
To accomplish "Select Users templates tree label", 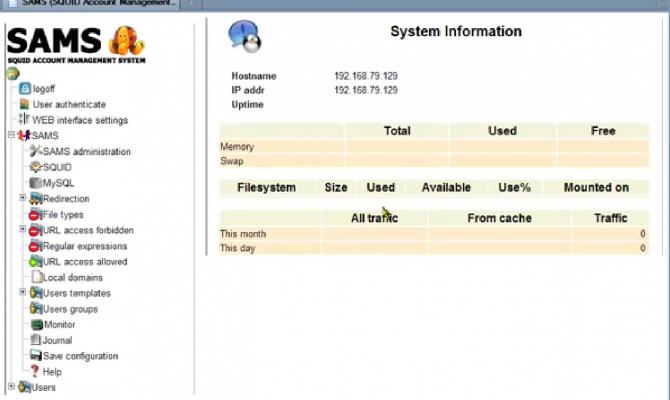I will click(x=77, y=293).
